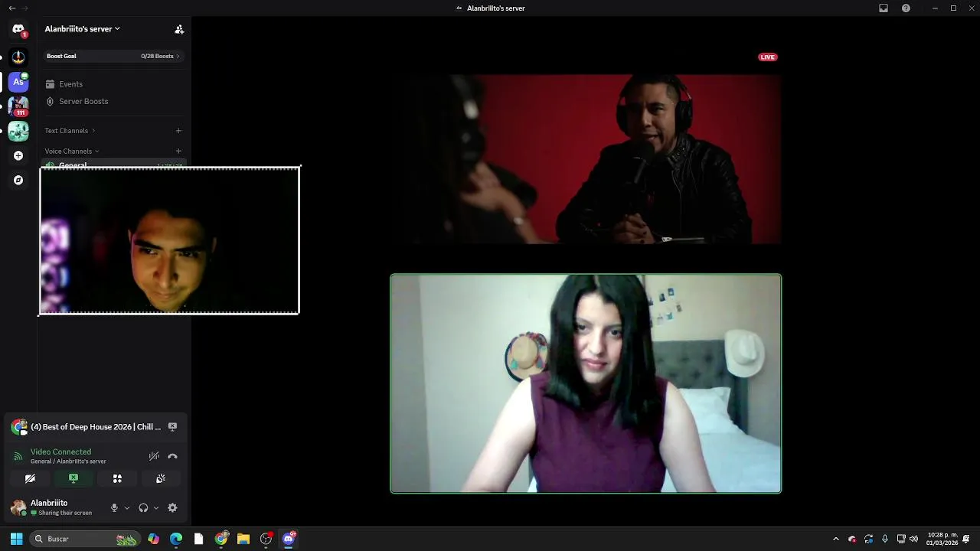Focus the woman's webcam tile
980x551 pixels.
(586, 383)
